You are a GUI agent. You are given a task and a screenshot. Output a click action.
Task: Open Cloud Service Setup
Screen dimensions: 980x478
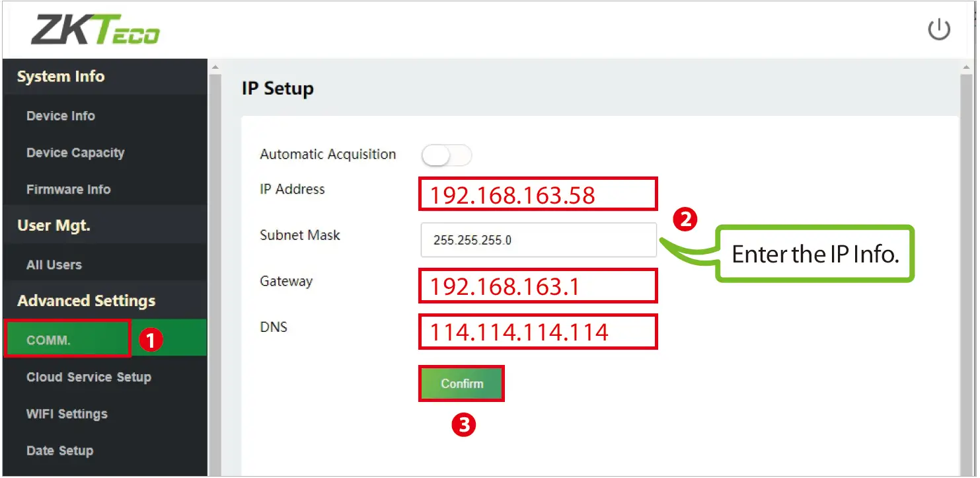pos(89,378)
